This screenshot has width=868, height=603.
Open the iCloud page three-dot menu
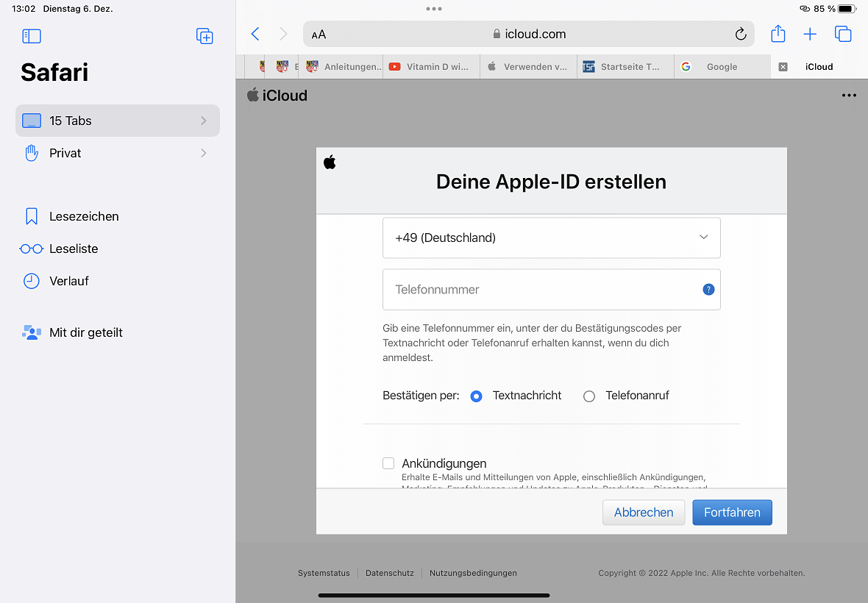[x=849, y=95]
